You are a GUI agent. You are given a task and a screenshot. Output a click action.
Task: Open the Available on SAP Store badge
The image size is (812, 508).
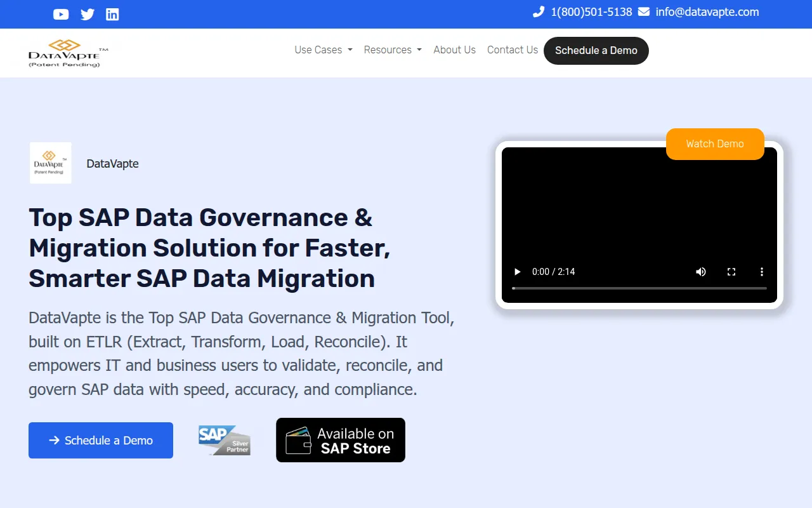(x=341, y=440)
